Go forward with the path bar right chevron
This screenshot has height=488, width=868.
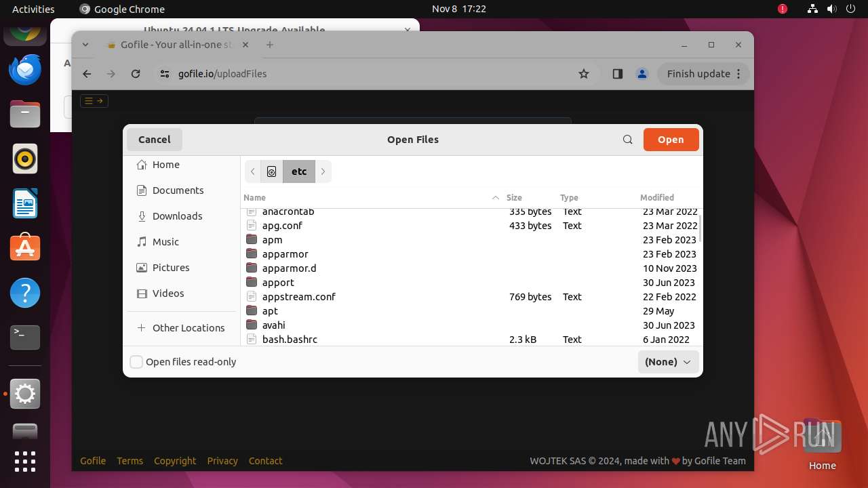pyautogui.click(x=323, y=171)
